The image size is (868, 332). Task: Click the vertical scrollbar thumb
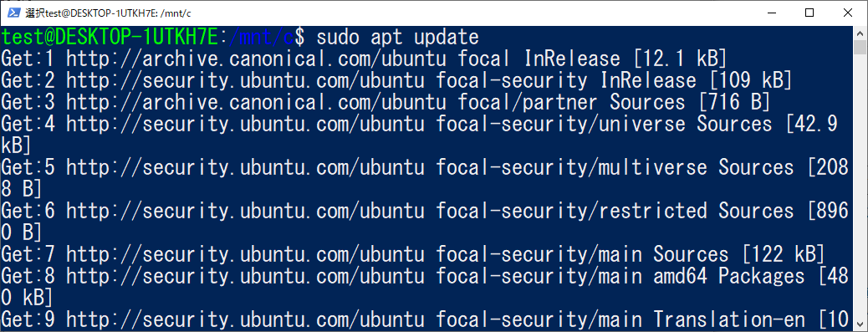point(860,48)
